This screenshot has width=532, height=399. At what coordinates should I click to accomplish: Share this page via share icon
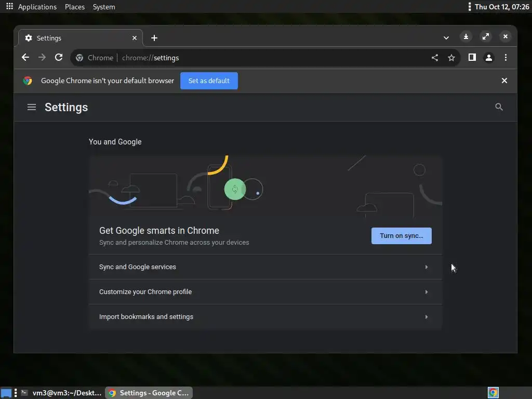tap(435, 58)
